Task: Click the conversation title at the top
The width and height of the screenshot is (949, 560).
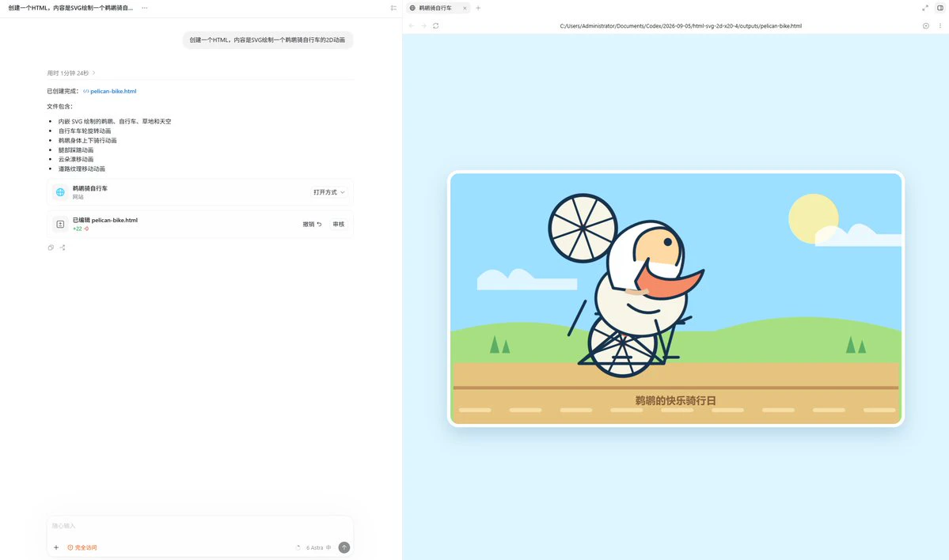Action: [70, 8]
